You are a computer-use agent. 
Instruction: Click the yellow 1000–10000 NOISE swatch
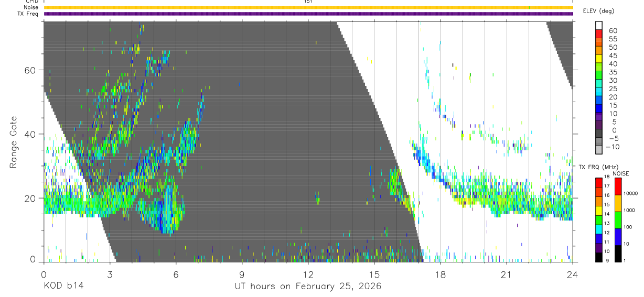pyautogui.click(x=617, y=203)
